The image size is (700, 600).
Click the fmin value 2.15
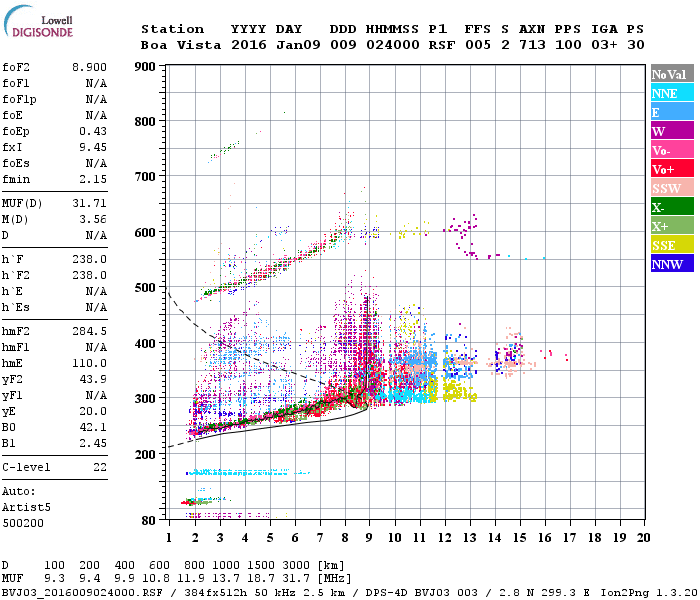click(93, 179)
